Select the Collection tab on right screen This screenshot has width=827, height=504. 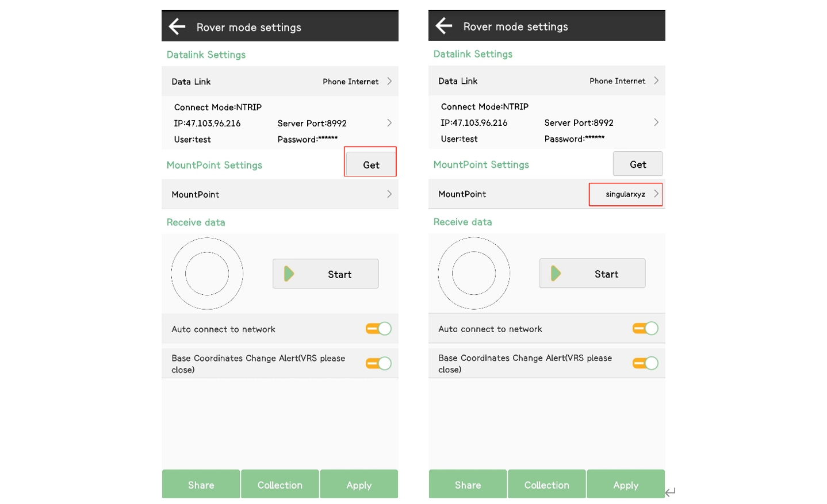point(546,484)
